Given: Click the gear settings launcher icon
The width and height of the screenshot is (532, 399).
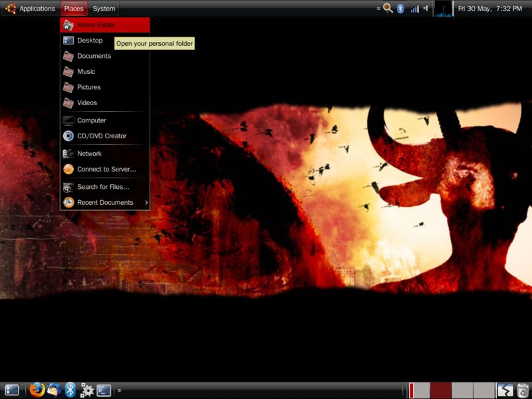Looking at the screenshot, I should pos(86,390).
